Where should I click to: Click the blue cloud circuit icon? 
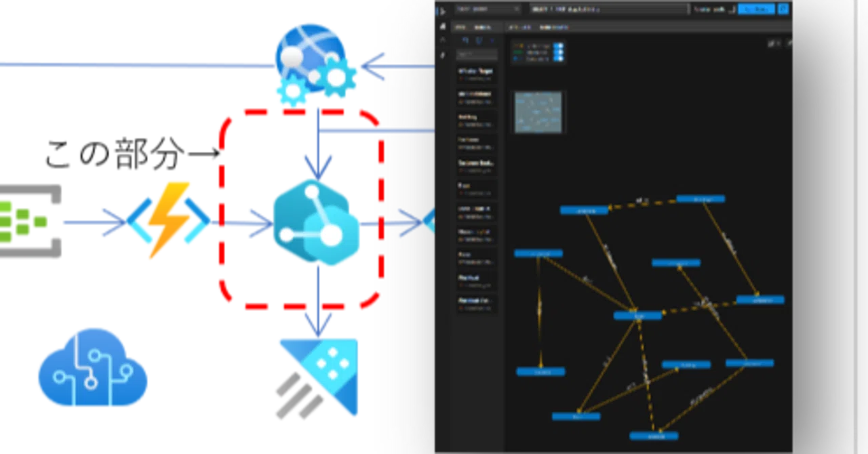[x=92, y=367]
